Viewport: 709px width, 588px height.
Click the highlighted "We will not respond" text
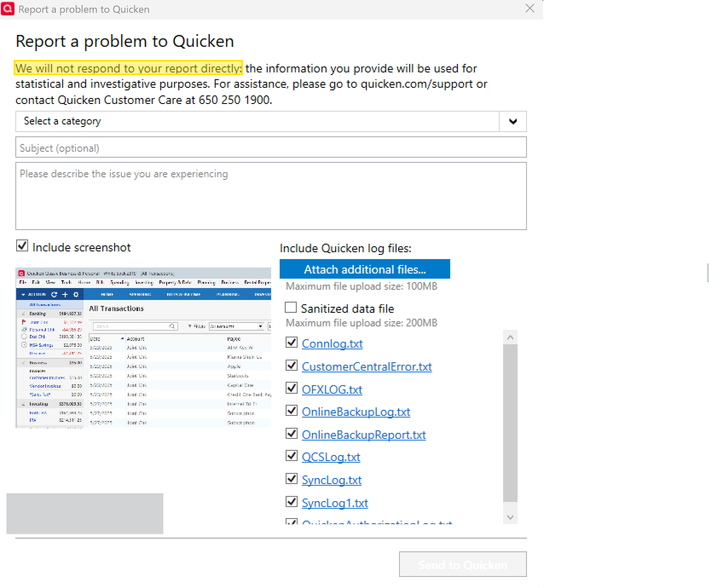coord(128,68)
